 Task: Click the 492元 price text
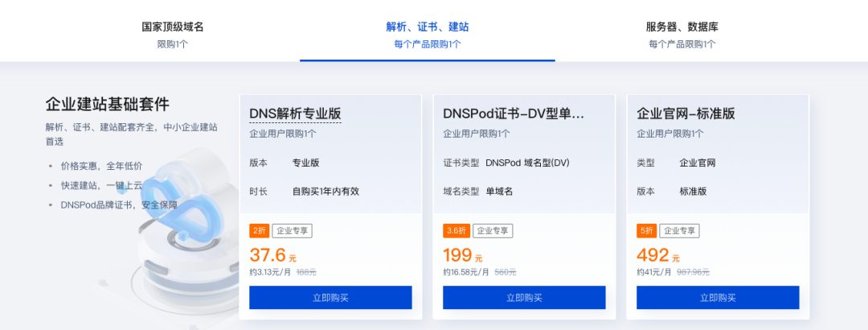tap(658, 256)
